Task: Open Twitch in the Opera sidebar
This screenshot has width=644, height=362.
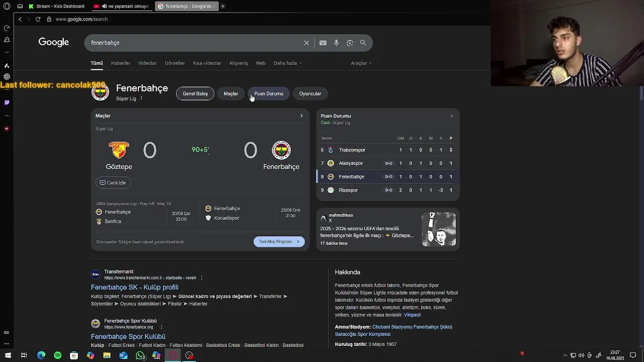Action: 7,103
